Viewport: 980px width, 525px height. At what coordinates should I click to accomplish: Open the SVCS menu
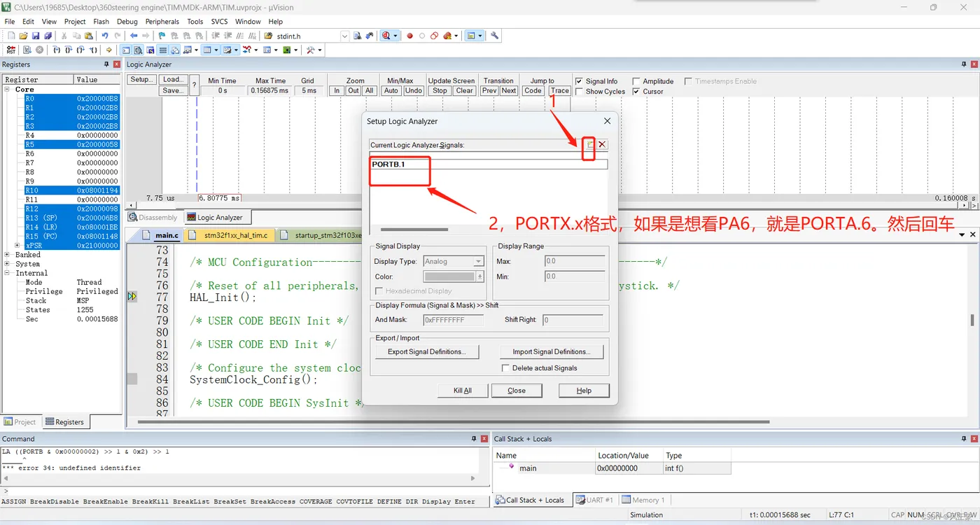[219, 22]
